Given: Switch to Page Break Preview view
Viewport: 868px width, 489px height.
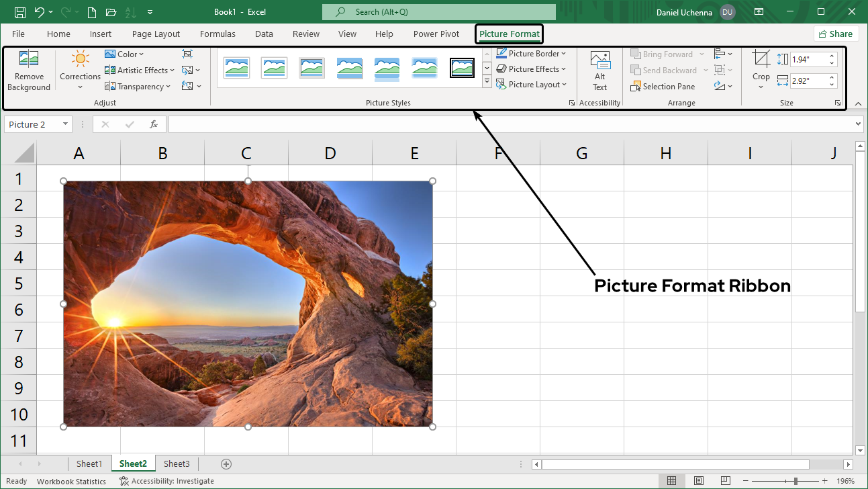Looking at the screenshot, I should [726, 480].
